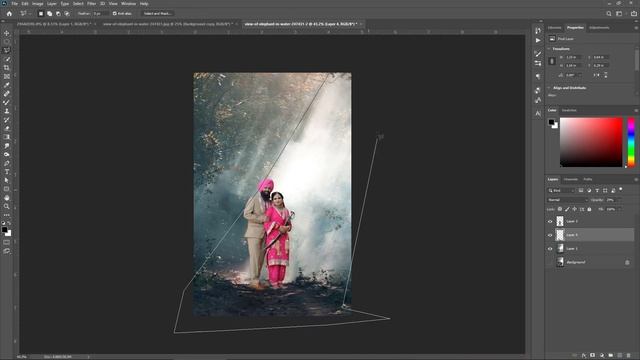640x360 pixels.
Task: Switch to the Channels tab
Action: (x=571, y=179)
